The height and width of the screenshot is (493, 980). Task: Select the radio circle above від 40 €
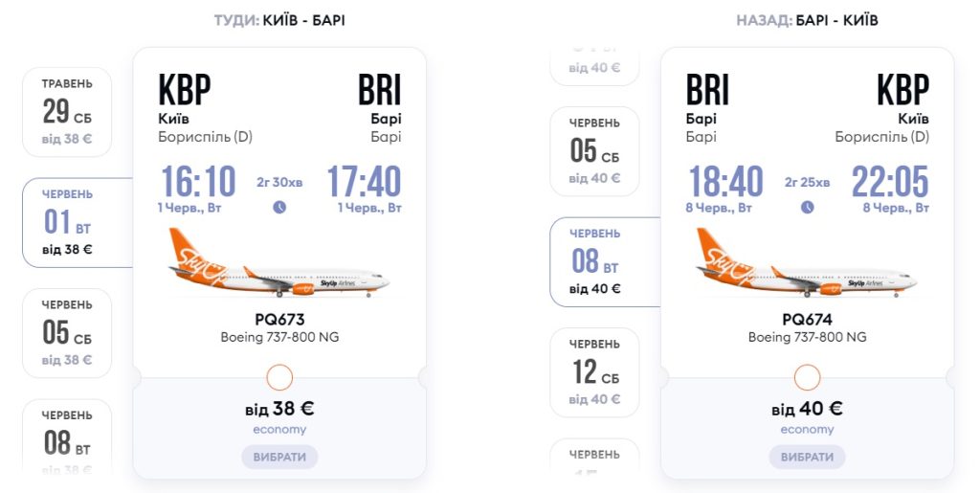807,377
